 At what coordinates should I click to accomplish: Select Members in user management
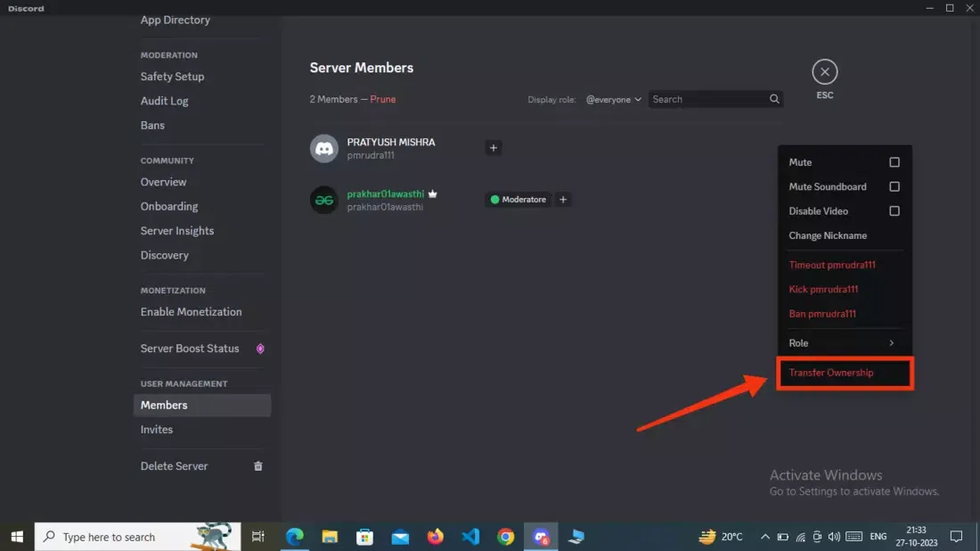click(202, 406)
